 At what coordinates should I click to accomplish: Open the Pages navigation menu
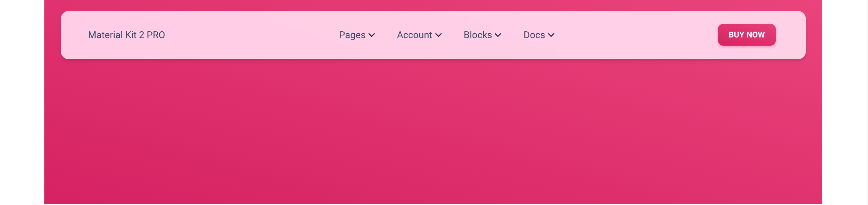[x=357, y=35]
